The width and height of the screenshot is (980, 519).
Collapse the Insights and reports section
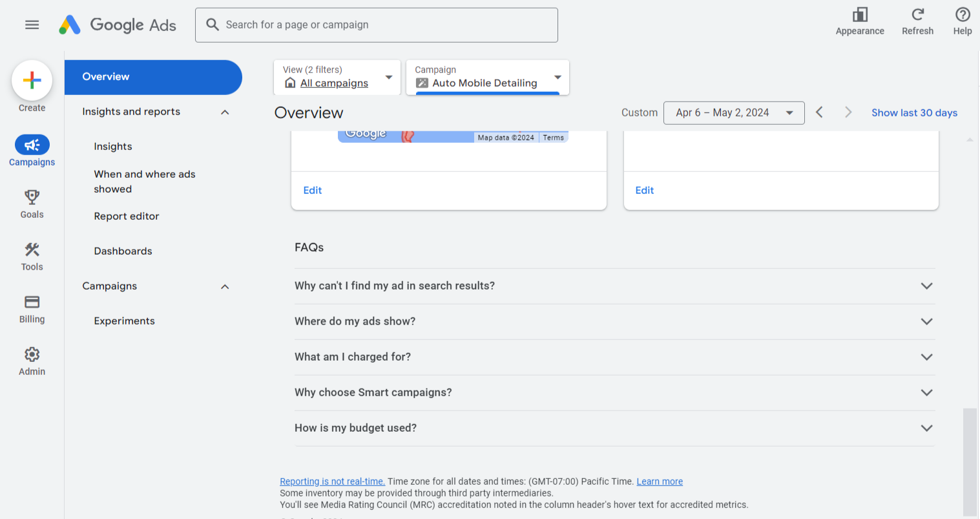point(225,112)
